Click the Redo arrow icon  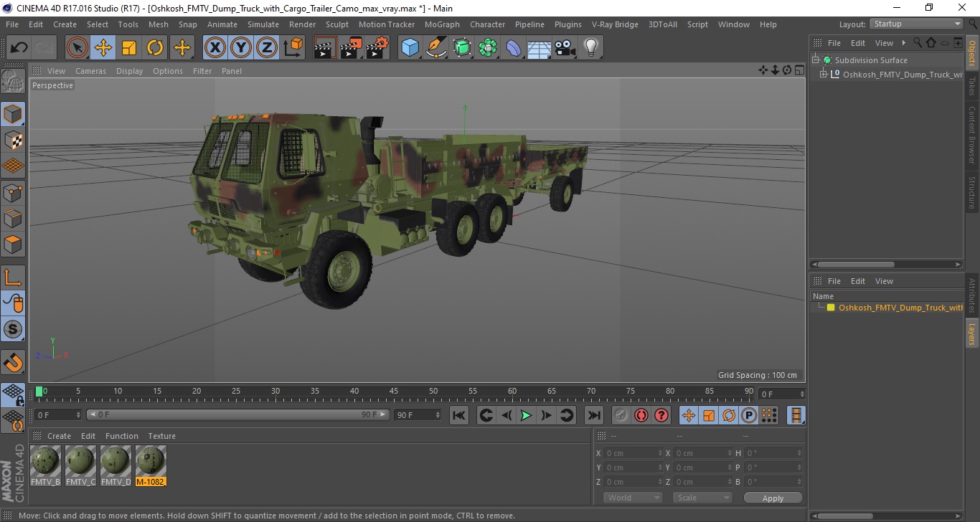point(44,48)
